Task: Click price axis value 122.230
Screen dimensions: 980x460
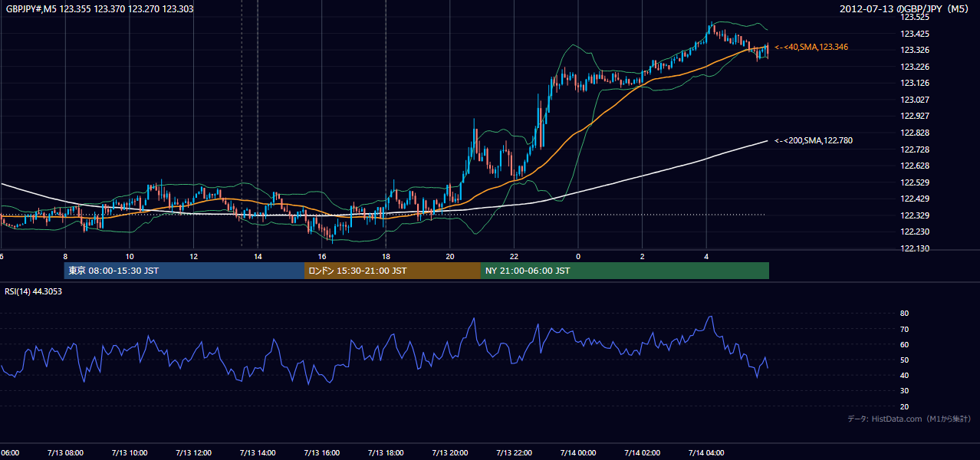Action: click(x=914, y=232)
